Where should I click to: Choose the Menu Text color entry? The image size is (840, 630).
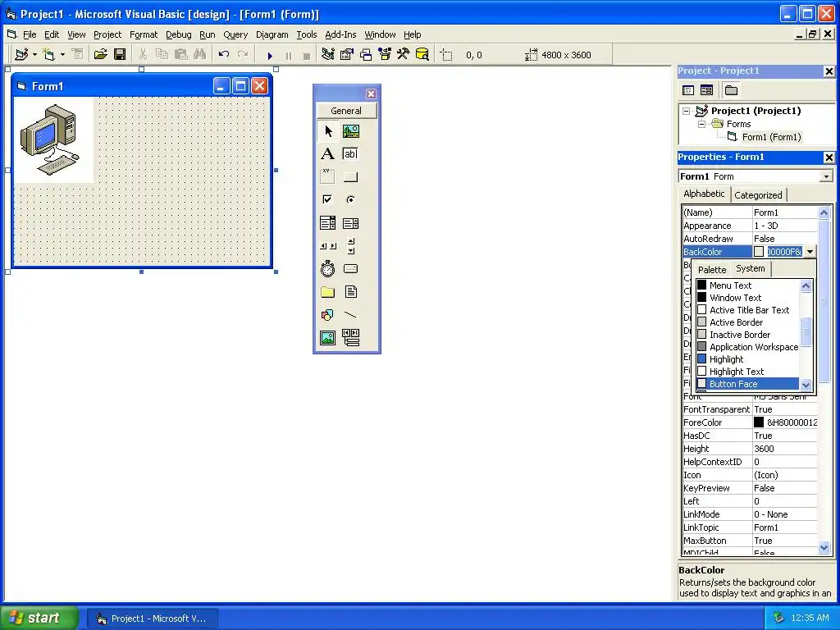pos(748,285)
